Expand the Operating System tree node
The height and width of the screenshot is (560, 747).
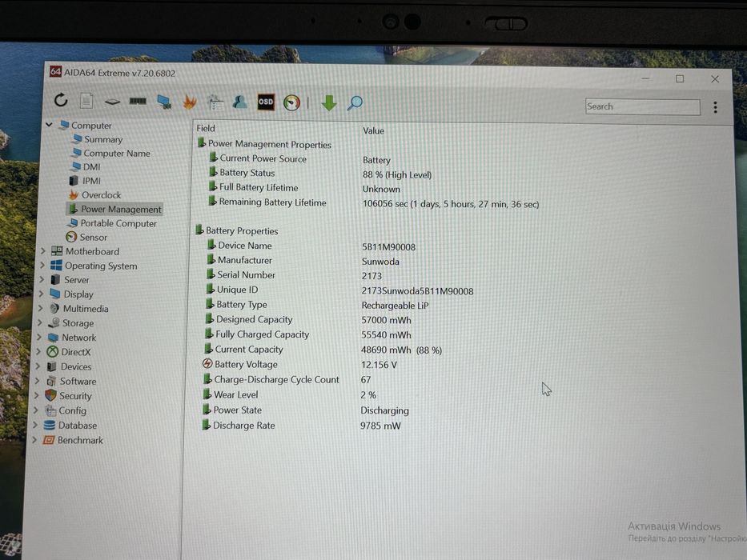(42, 265)
